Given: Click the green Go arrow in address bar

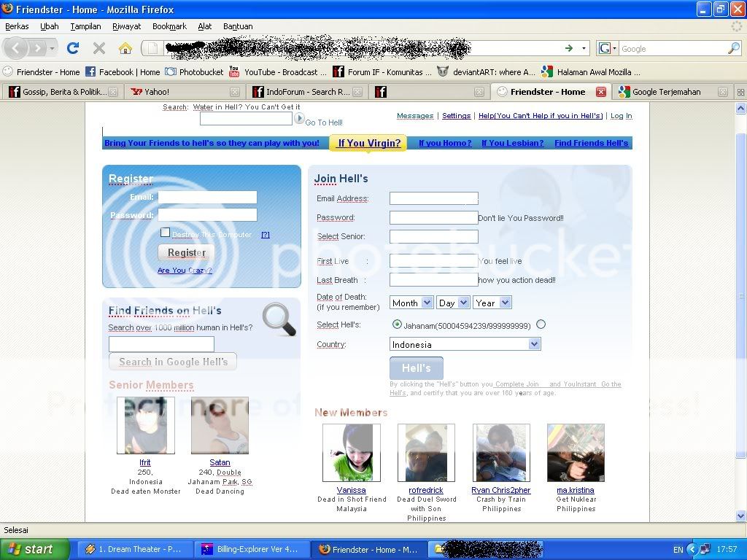Looking at the screenshot, I should [x=569, y=48].
